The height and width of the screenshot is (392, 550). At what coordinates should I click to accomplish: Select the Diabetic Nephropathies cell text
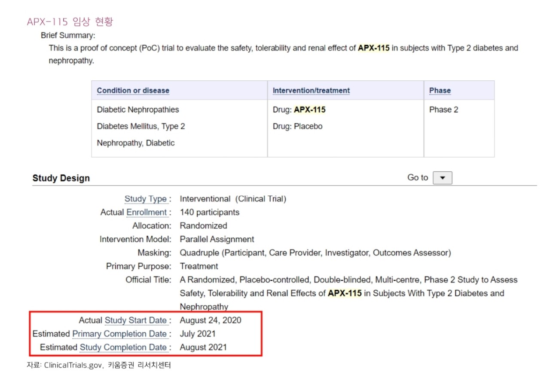click(x=138, y=109)
